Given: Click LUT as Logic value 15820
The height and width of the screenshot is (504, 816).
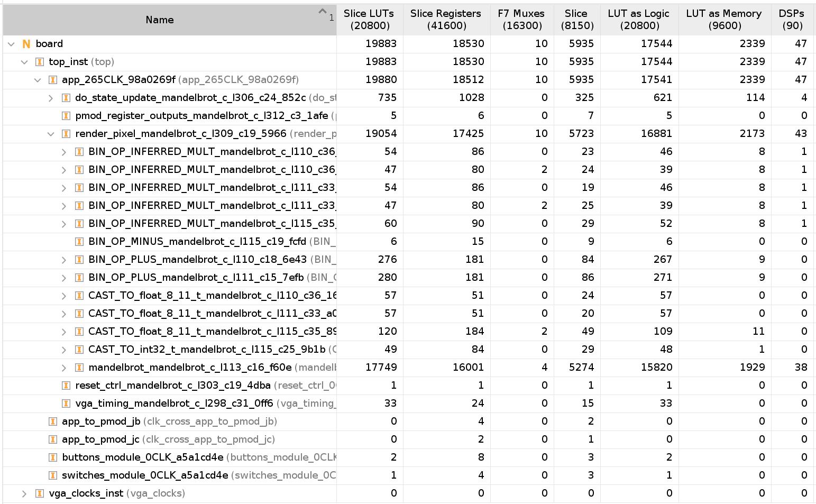Looking at the screenshot, I should click(656, 368).
